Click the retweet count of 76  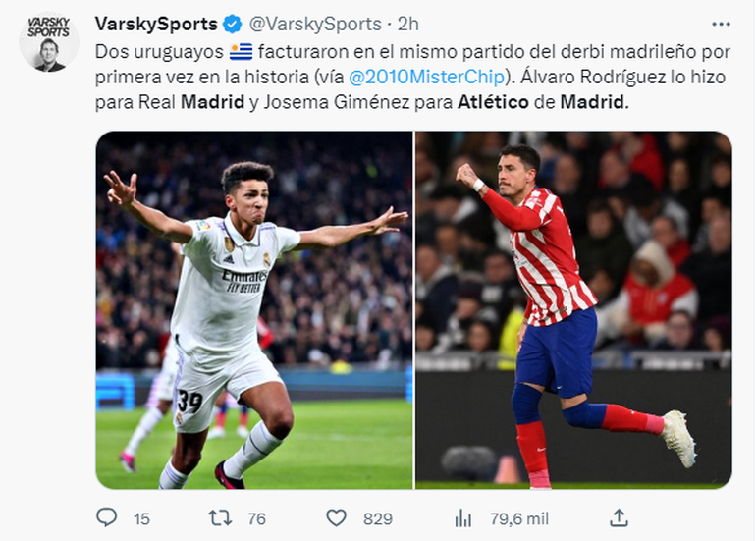(x=256, y=519)
